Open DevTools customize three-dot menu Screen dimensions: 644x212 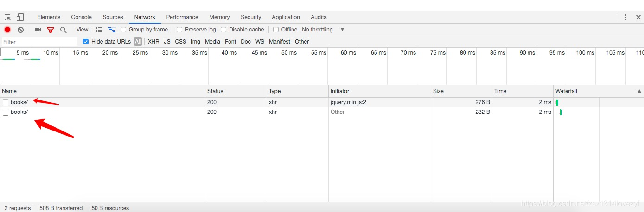625,17
